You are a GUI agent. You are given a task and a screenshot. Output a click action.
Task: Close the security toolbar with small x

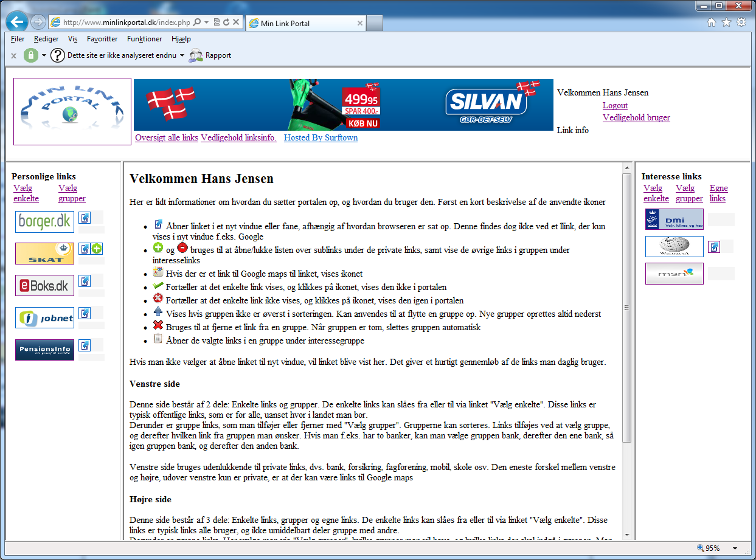tap(13, 56)
